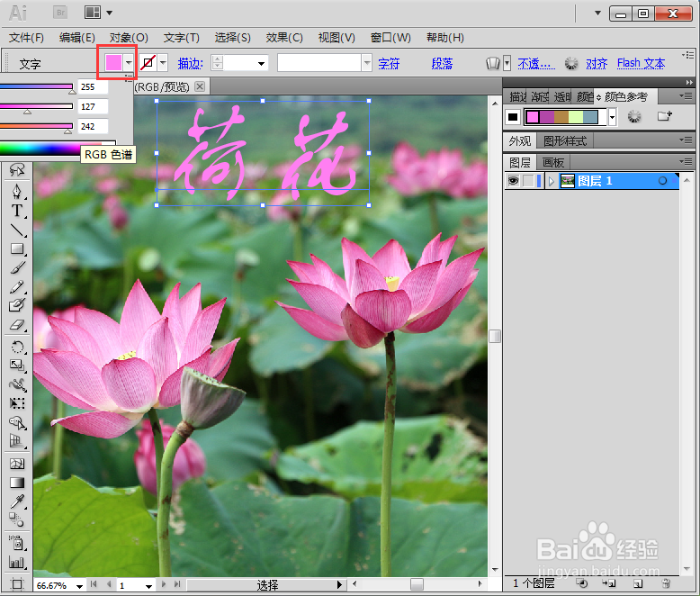
Task: Save color group to Swatches folder icon
Action: click(x=665, y=116)
